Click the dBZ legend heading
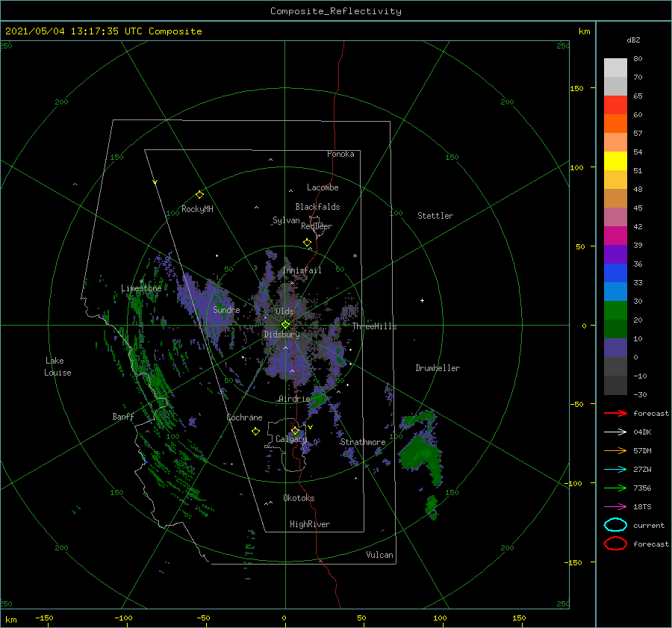The width and height of the screenshot is (672, 628). click(633, 40)
